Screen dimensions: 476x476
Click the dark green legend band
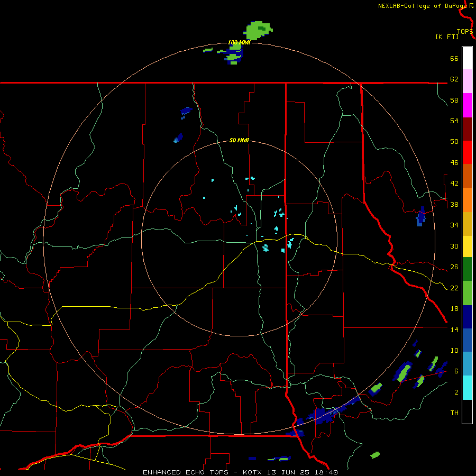[x=467, y=269]
